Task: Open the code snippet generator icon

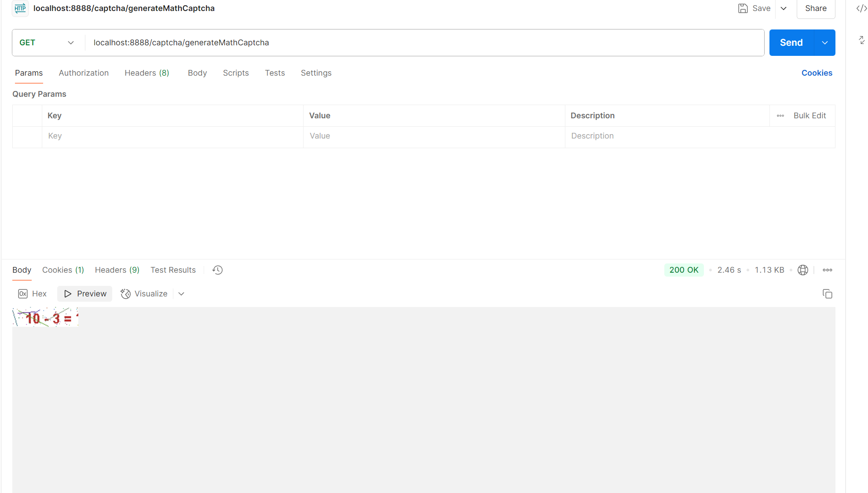Action: pyautogui.click(x=861, y=8)
